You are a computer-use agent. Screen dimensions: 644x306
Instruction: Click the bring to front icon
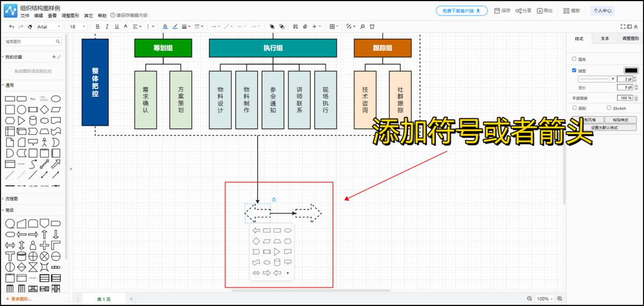pos(272,26)
